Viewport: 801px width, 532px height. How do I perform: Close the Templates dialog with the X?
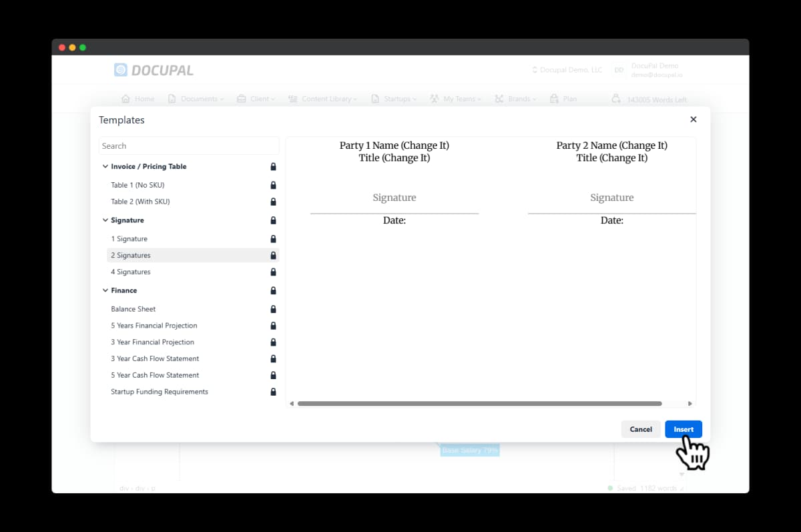pyautogui.click(x=693, y=119)
